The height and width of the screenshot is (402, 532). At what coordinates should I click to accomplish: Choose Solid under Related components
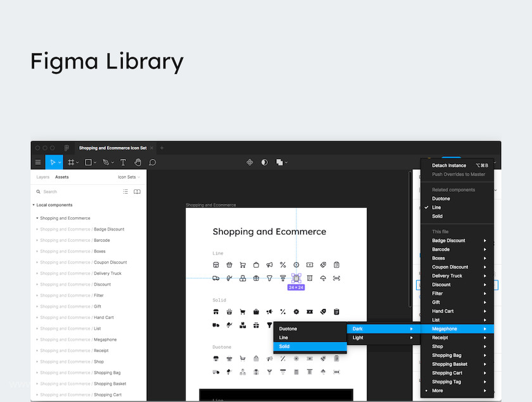tap(457, 217)
